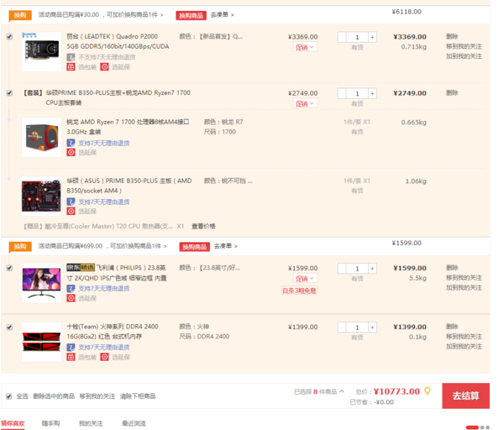The width and height of the screenshot is (504, 430).
Task: Click the second red 换购商品 button above Philips
Action: coord(195,247)
